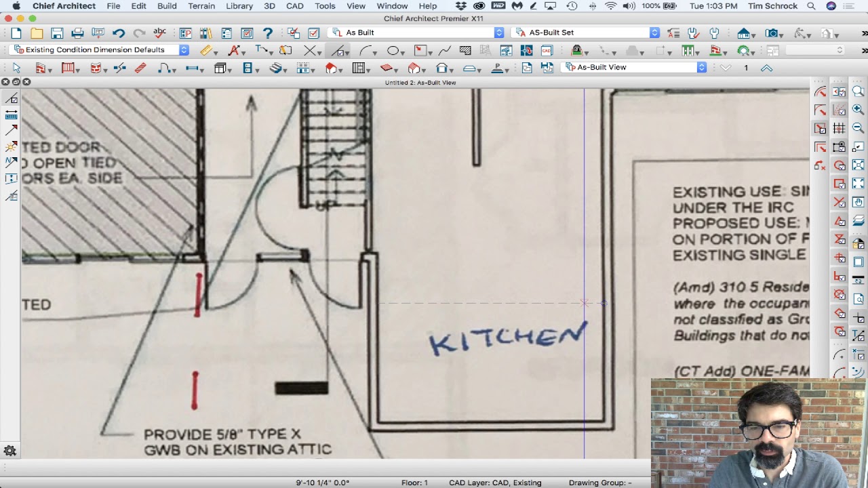Open Existing Condition Dimension Defaults dropdown

(x=100, y=49)
